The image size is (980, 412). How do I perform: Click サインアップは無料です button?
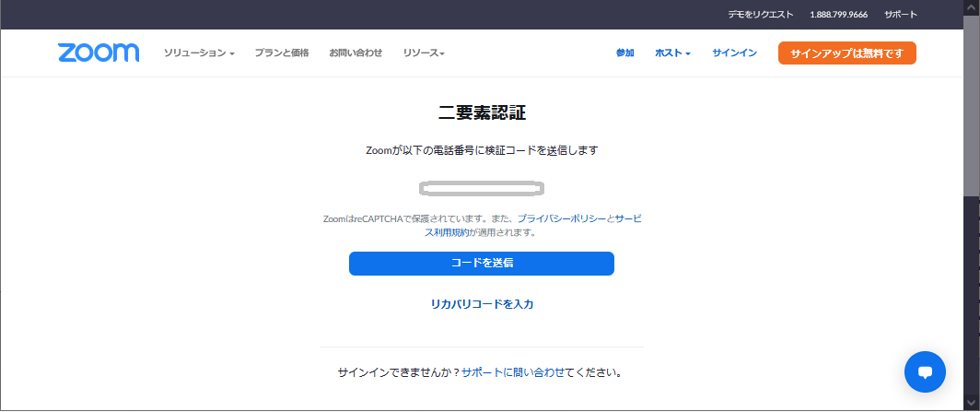click(x=846, y=53)
